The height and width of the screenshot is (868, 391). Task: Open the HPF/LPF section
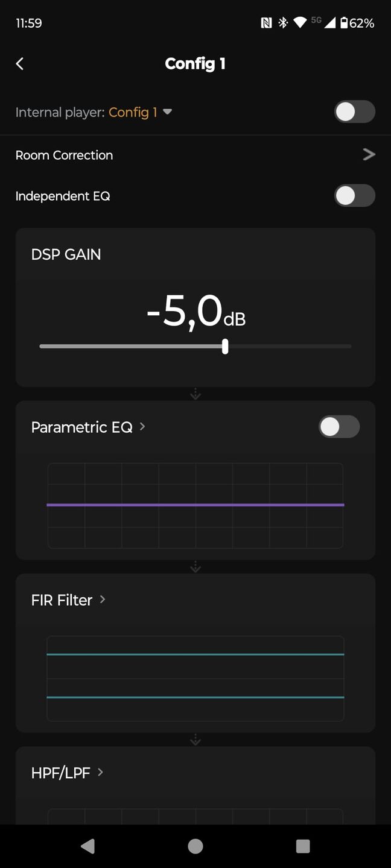click(67, 773)
